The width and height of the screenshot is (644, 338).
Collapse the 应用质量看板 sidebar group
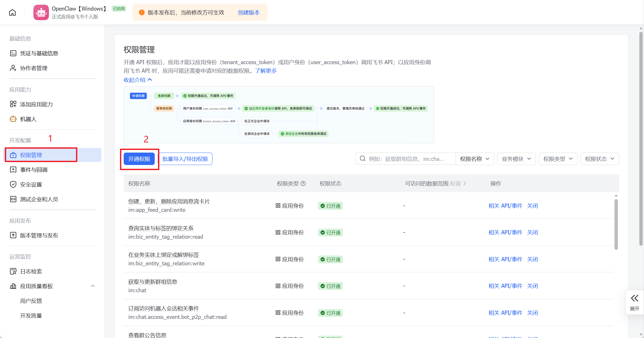coord(93,286)
